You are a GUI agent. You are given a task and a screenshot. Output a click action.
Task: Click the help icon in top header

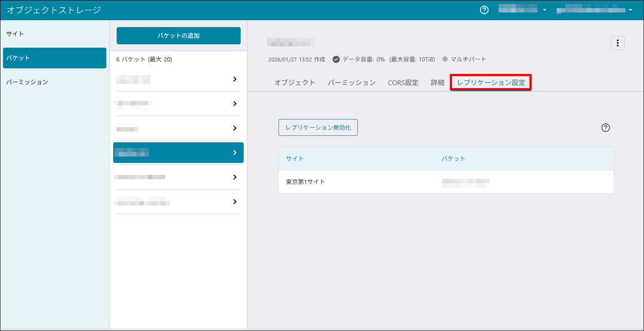[484, 10]
